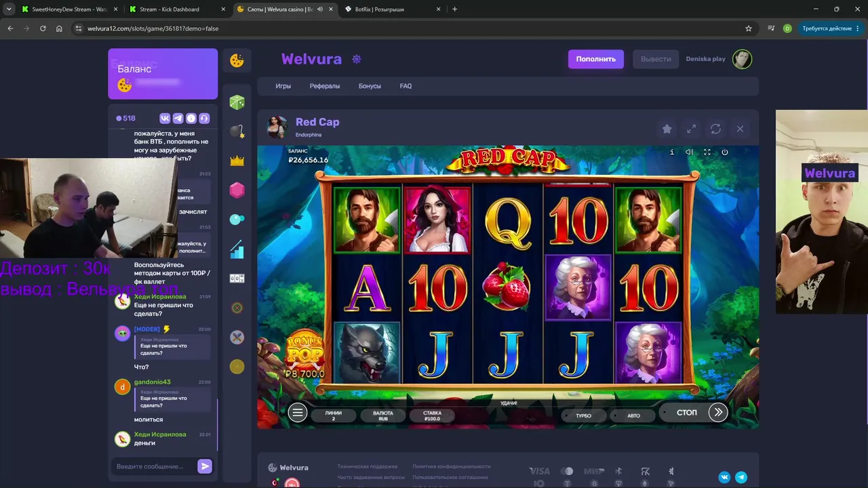This screenshot has height=488, width=868.
Task: Open Telegram social link in footer
Action: [741, 477]
